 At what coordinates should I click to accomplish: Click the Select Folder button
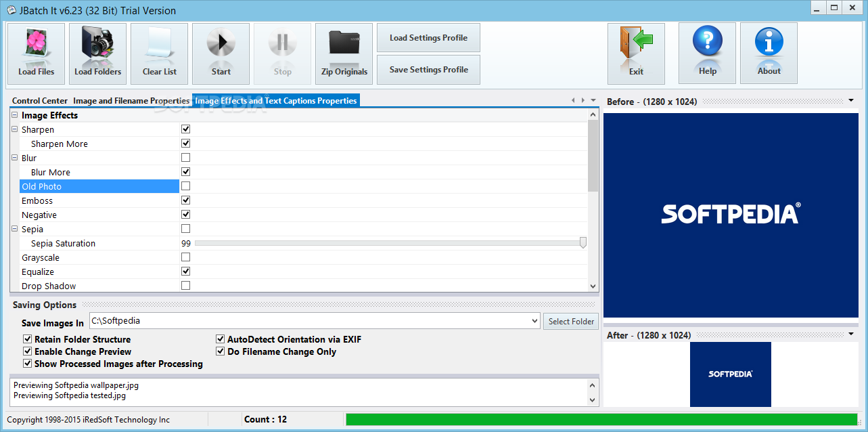(571, 321)
